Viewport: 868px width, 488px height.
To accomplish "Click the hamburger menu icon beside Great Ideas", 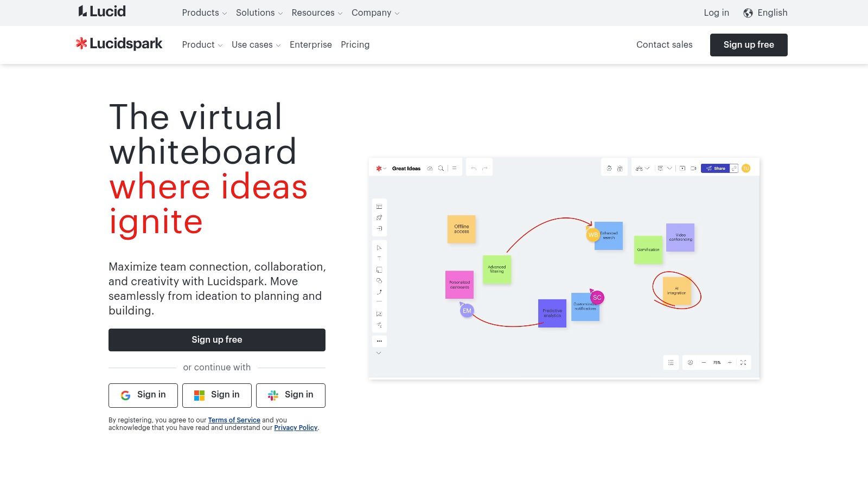I will pos(454,168).
